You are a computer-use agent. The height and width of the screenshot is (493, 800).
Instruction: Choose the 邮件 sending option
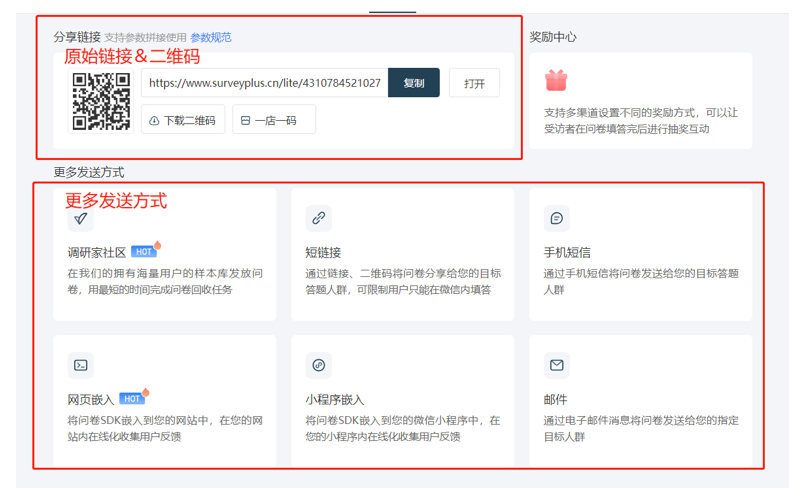(640, 401)
